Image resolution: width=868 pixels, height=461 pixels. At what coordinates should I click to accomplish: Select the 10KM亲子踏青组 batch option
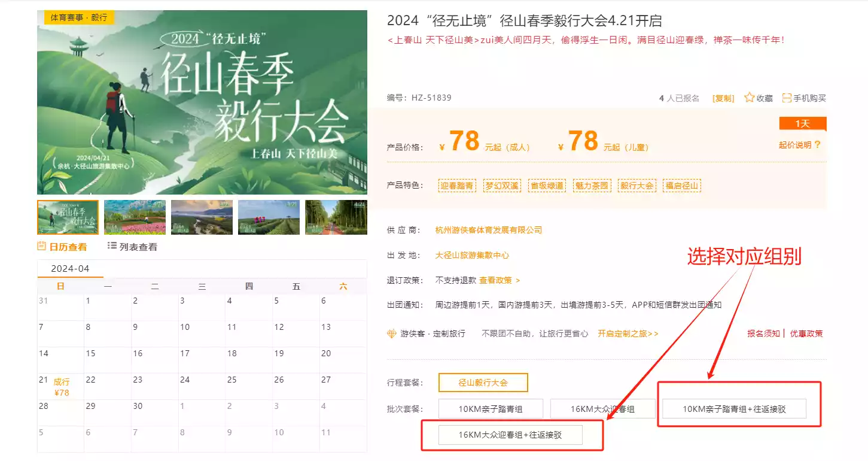click(491, 409)
